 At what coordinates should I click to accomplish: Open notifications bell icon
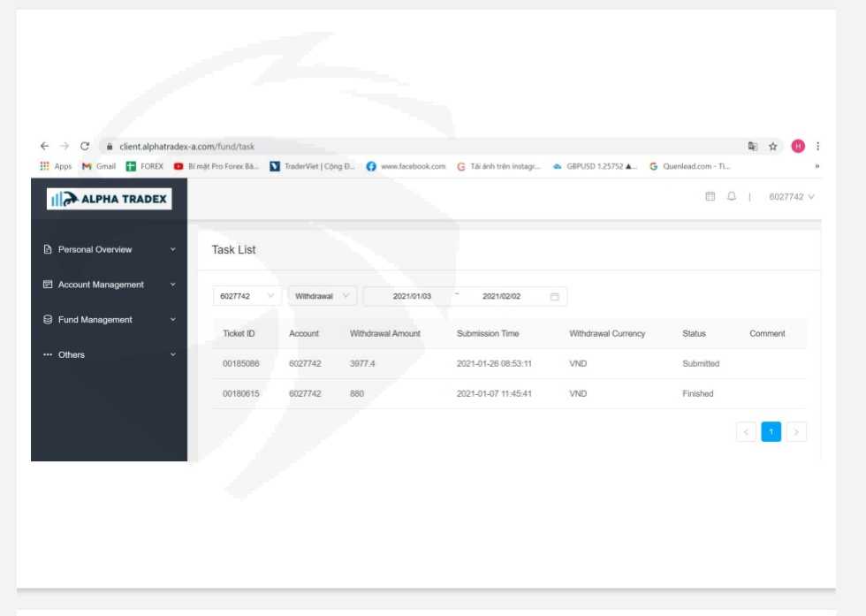click(x=732, y=197)
